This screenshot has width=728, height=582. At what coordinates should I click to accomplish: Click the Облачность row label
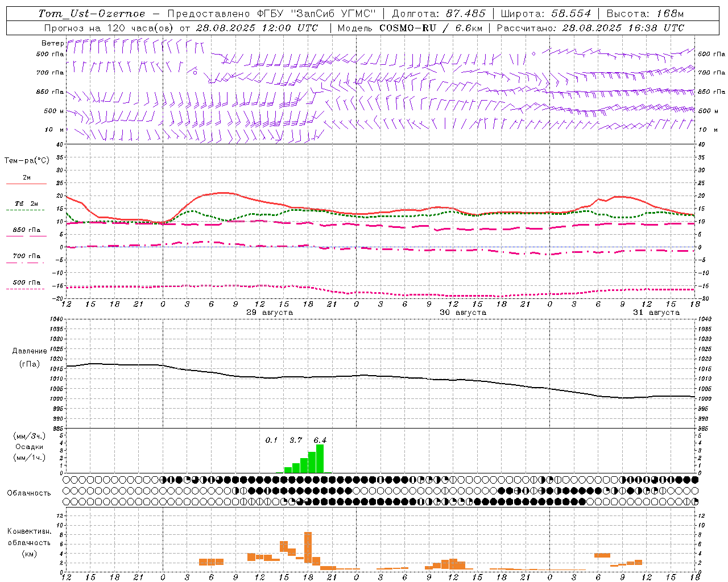pos(29,493)
